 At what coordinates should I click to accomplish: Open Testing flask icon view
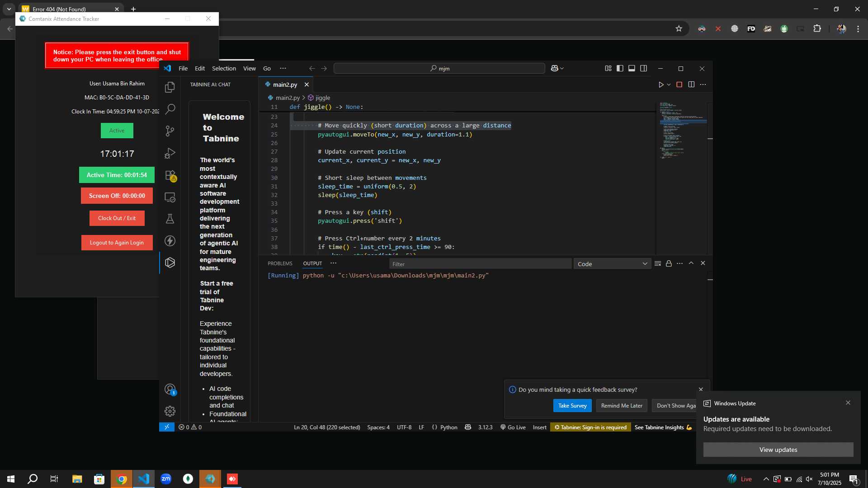(170, 219)
